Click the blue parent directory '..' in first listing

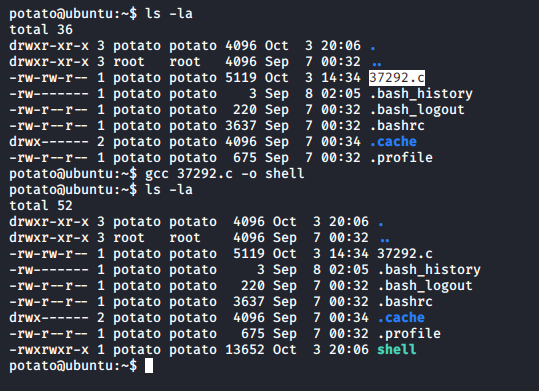(376, 64)
